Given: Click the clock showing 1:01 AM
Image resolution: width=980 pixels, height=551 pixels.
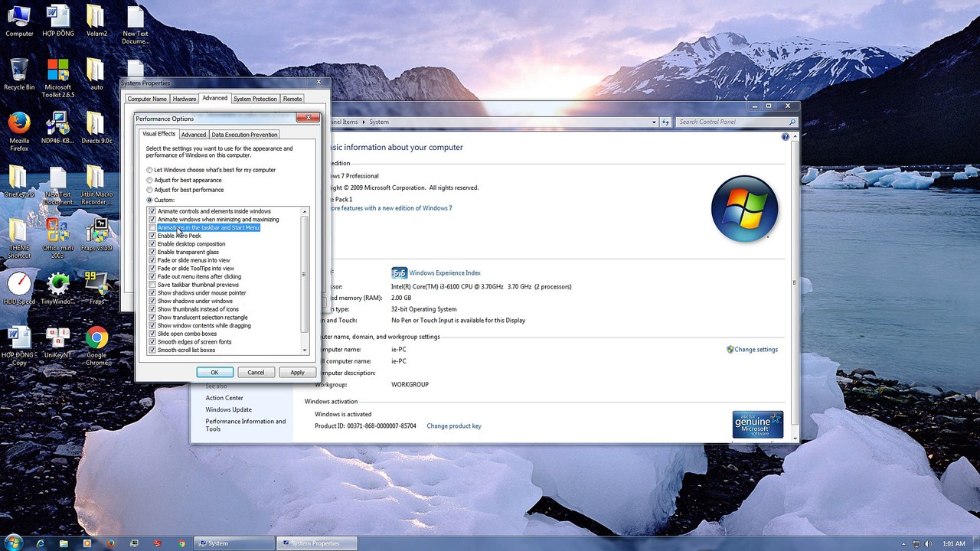Looking at the screenshot, I should tap(954, 543).
